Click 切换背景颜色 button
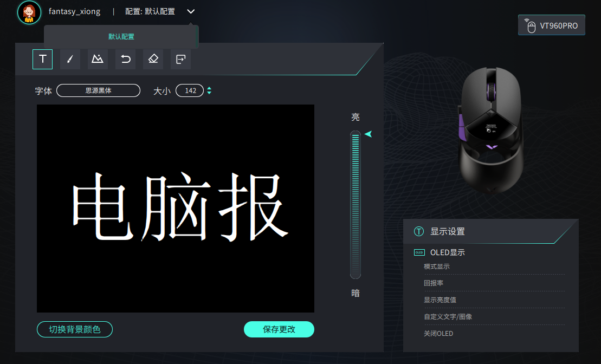Image resolution: width=601 pixels, height=364 pixels. pyautogui.click(x=75, y=329)
